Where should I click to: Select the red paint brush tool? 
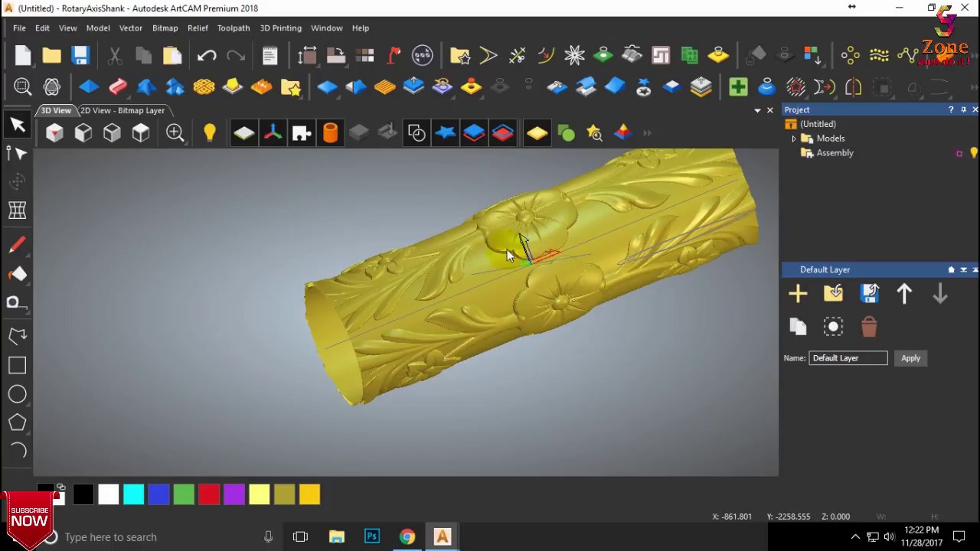[17, 245]
